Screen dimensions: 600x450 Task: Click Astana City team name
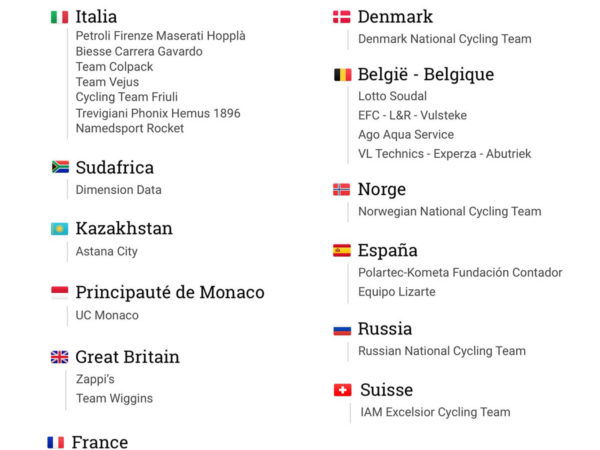(106, 251)
